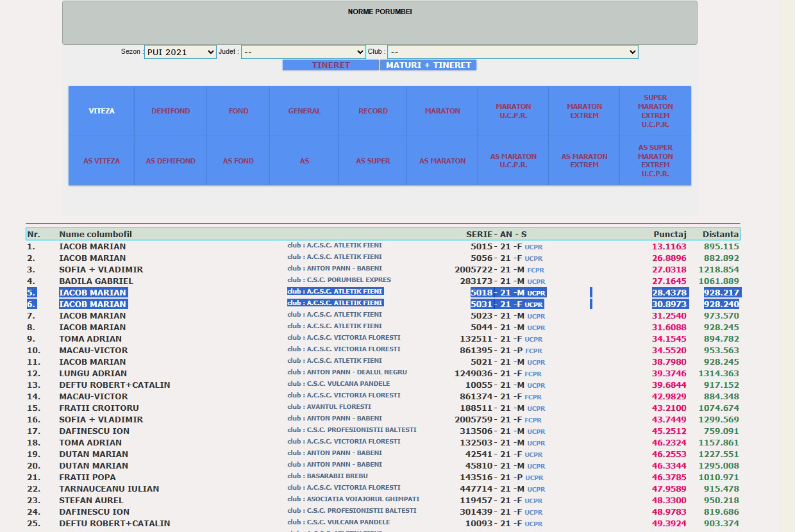Select the LUNGU ADRIAN row name
This screenshot has height=532, width=795.
click(94, 373)
